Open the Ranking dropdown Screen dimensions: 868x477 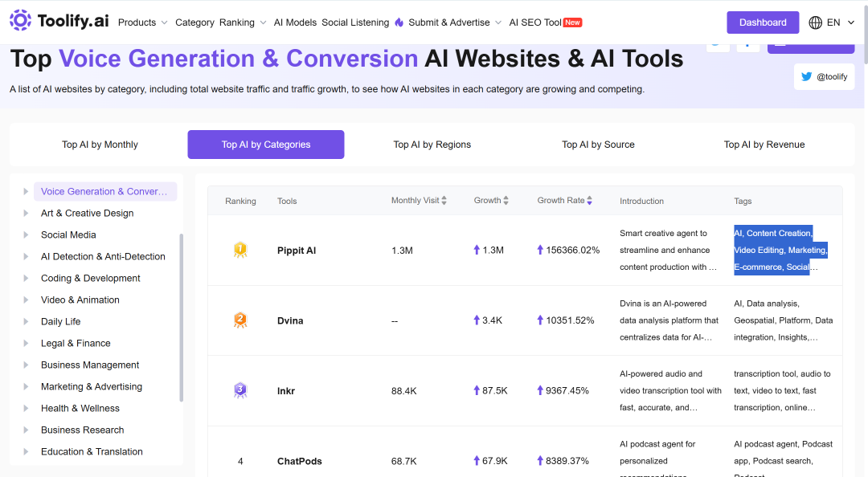[x=243, y=22]
